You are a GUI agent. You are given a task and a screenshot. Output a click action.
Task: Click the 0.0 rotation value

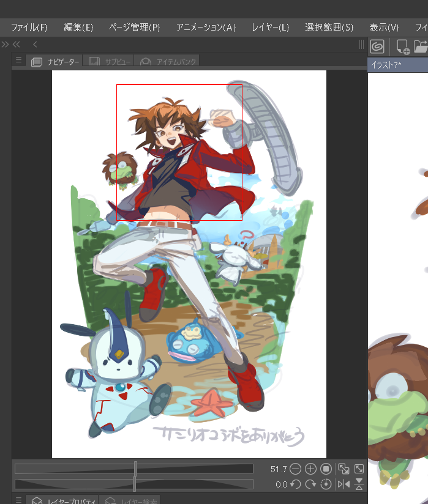[282, 484]
